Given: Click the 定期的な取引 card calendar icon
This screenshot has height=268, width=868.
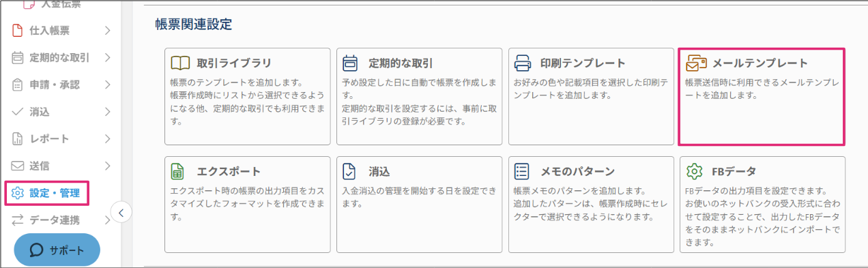Looking at the screenshot, I should [351, 63].
